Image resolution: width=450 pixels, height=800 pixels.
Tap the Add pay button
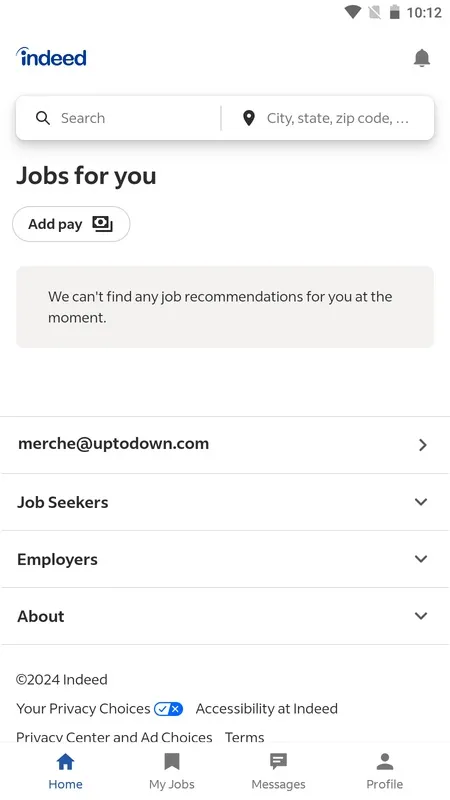(x=71, y=224)
